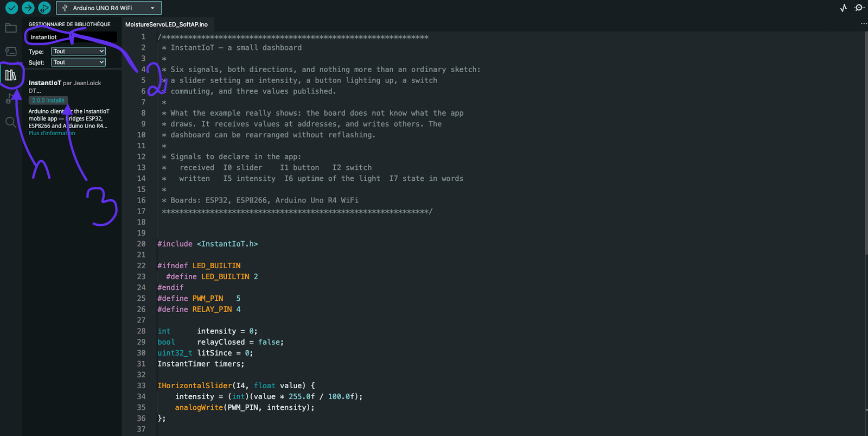Click the #define PWM_PIN 5 line

coord(199,298)
